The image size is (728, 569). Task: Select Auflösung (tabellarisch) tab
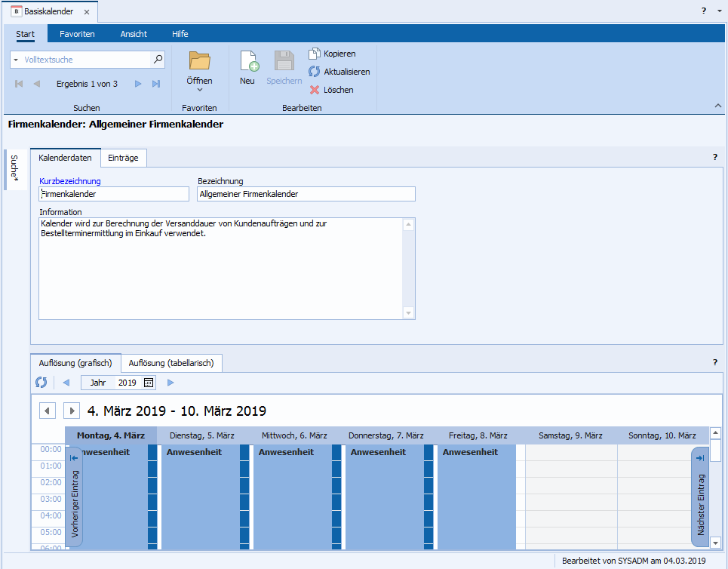[x=171, y=363]
